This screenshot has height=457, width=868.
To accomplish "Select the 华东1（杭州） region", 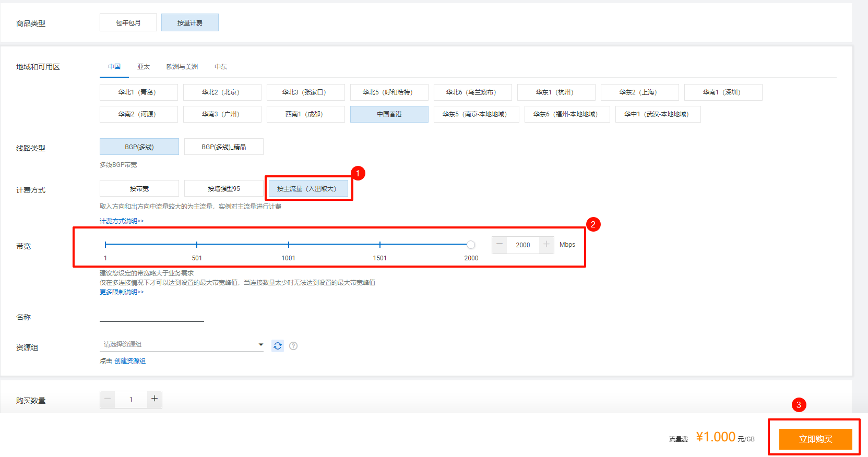I will click(556, 92).
